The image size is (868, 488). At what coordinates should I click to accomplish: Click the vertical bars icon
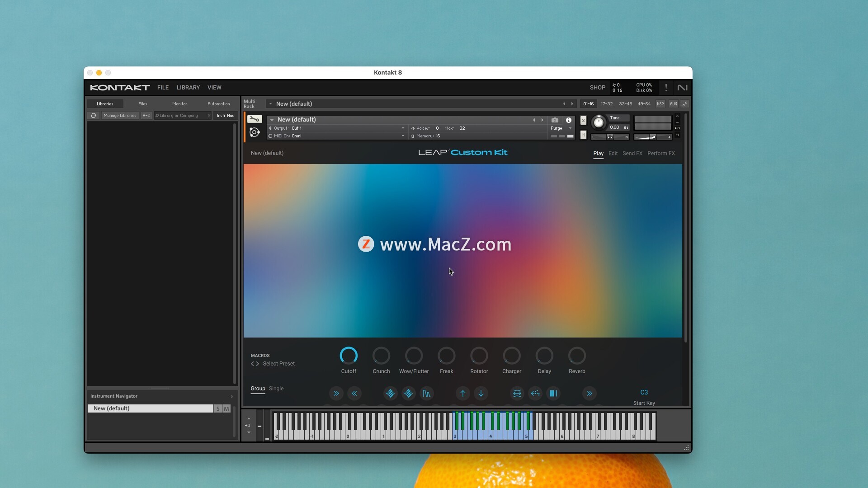click(553, 394)
